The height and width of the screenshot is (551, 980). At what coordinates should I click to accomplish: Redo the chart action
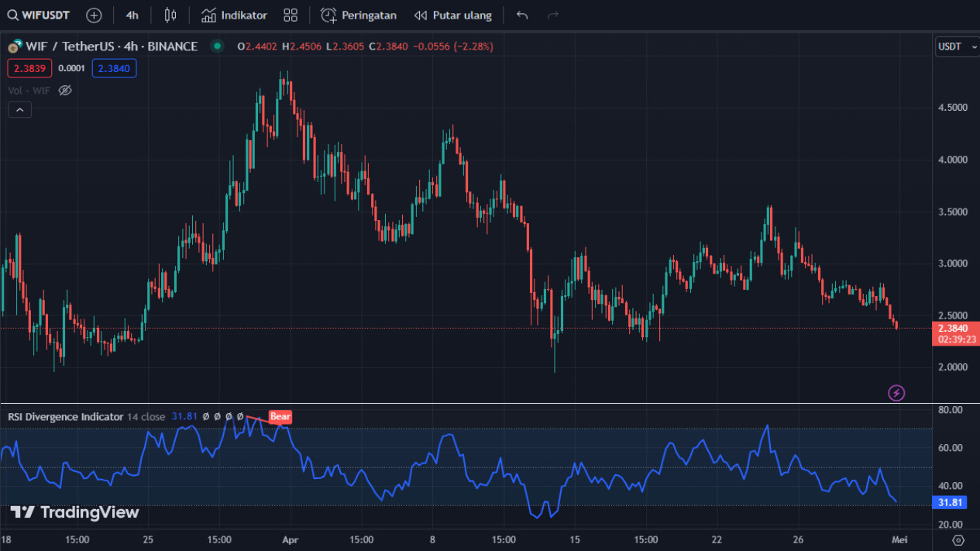tap(552, 15)
